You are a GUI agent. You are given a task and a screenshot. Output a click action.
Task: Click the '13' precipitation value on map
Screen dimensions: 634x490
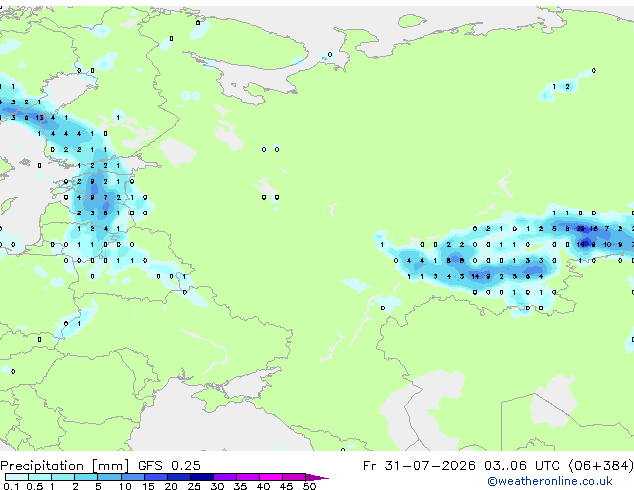pos(39,118)
